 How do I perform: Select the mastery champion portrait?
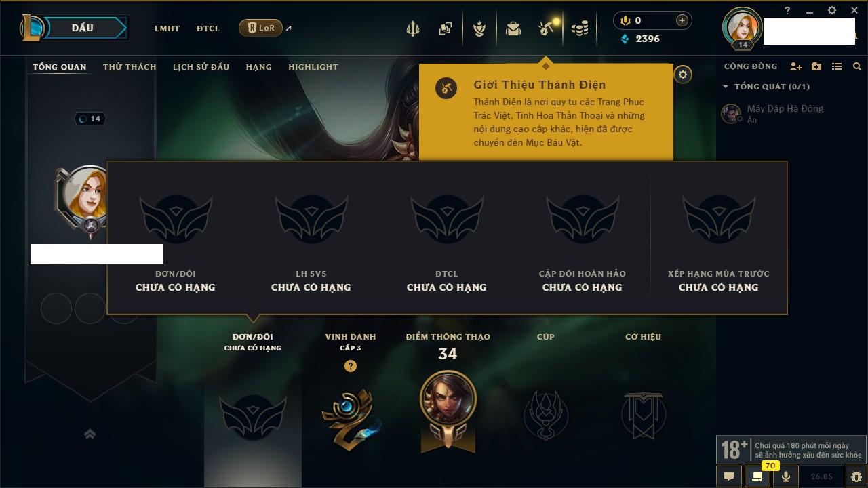pos(448,399)
